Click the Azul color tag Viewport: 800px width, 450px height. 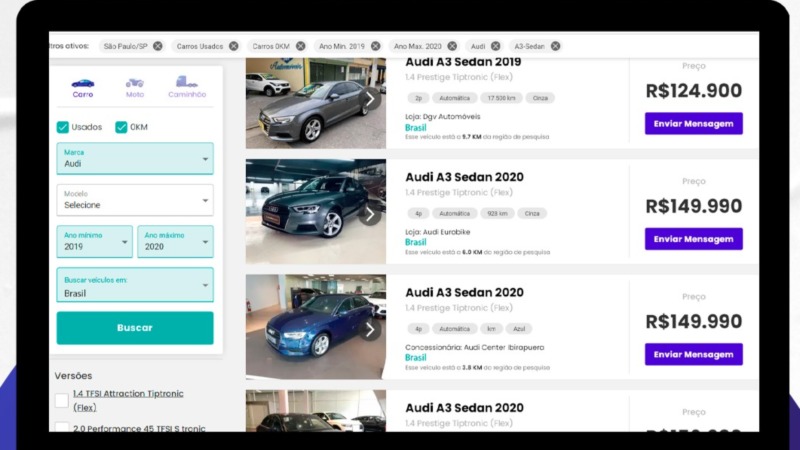click(x=519, y=329)
